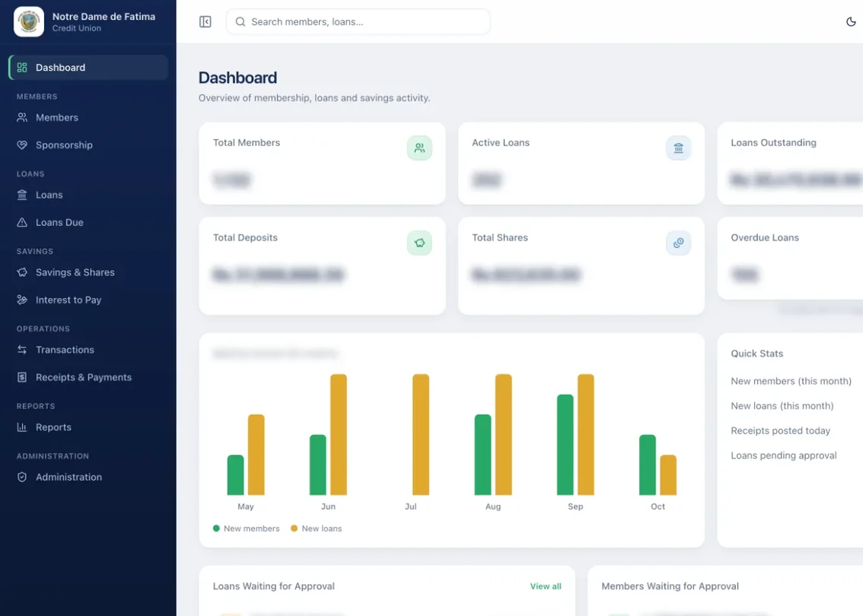Collapse the sidebar panel icon
Viewport: 863px width, 616px height.
(x=205, y=22)
